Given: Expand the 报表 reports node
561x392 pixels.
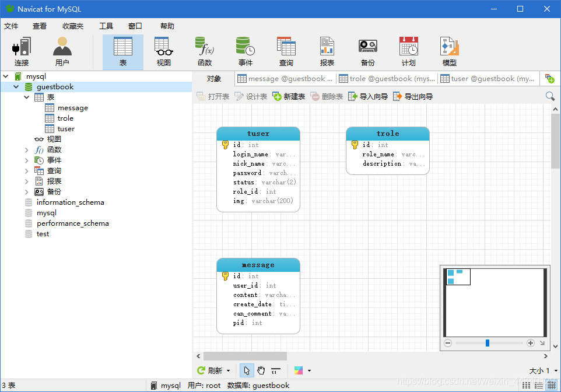Looking at the screenshot, I should (x=26, y=181).
